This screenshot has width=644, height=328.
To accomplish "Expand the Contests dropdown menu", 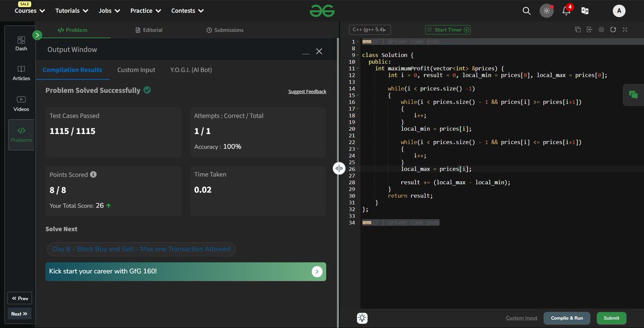I will point(187,11).
